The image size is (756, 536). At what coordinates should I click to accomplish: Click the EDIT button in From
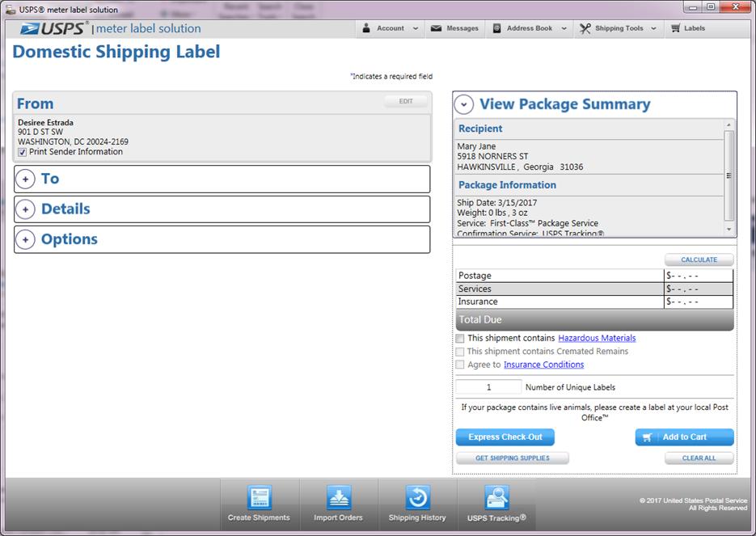(406, 101)
